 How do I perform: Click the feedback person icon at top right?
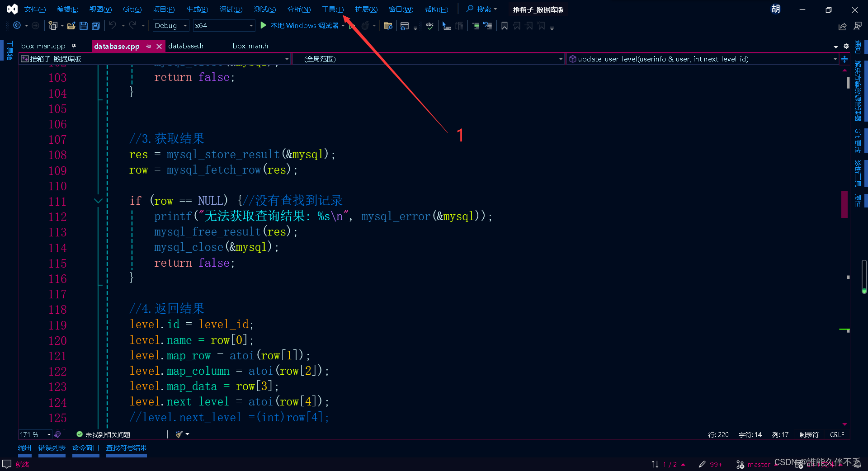tap(857, 26)
